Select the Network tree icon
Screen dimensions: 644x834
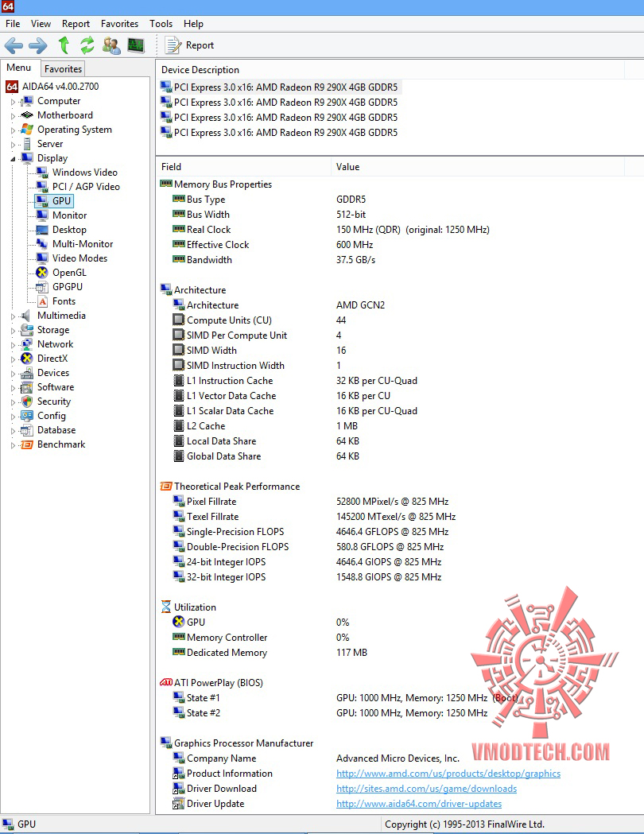(26, 344)
